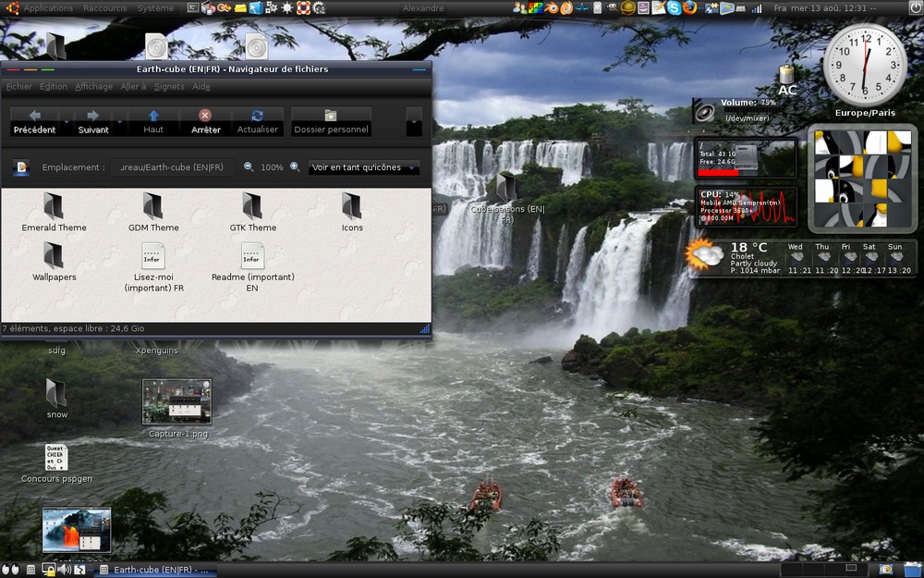Image resolution: width=924 pixels, height=578 pixels.
Task: Click the Earth-cube taskbar window button
Action: [x=156, y=570]
